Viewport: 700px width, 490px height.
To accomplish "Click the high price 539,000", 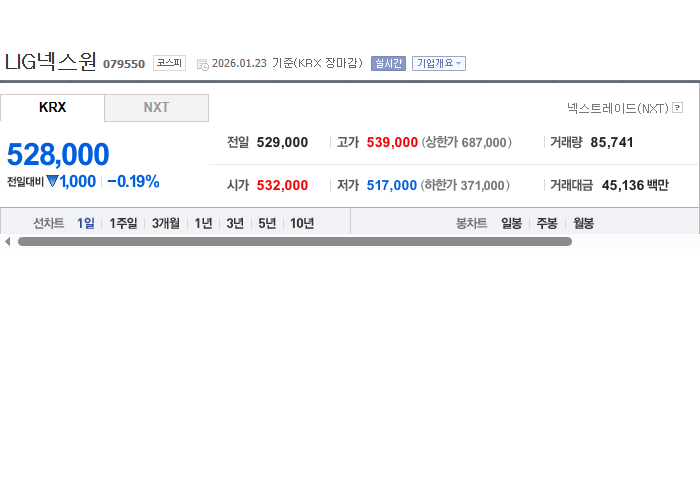I will [392, 142].
